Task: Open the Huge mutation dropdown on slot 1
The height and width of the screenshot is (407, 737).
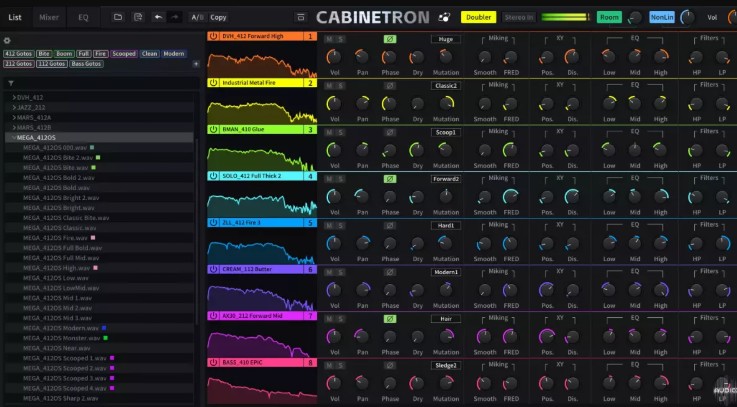Action: (x=446, y=39)
